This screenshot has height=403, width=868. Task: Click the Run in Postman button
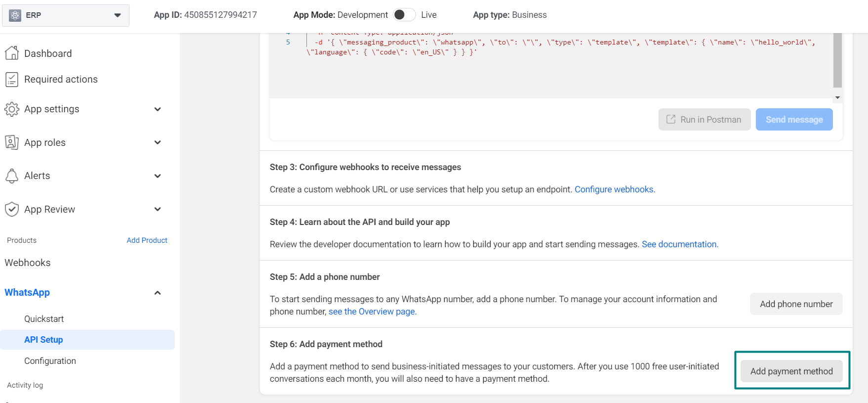704,120
